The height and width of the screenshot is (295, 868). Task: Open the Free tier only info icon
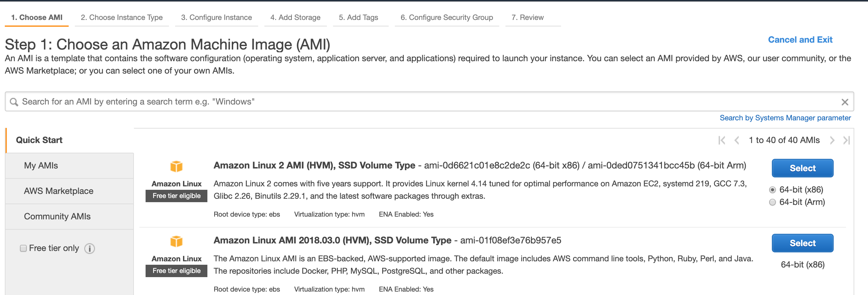pyautogui.click(x=90, y=248)
